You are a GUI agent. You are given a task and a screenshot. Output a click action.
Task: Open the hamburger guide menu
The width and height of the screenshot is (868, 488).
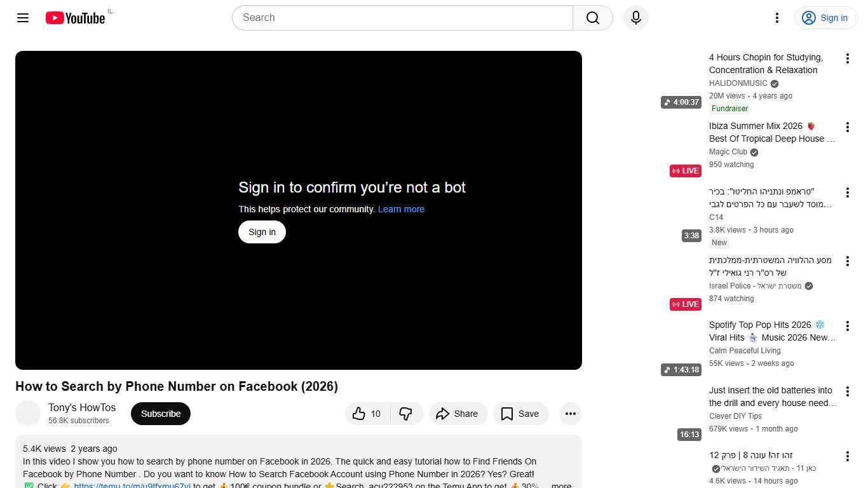coord(22,17)
